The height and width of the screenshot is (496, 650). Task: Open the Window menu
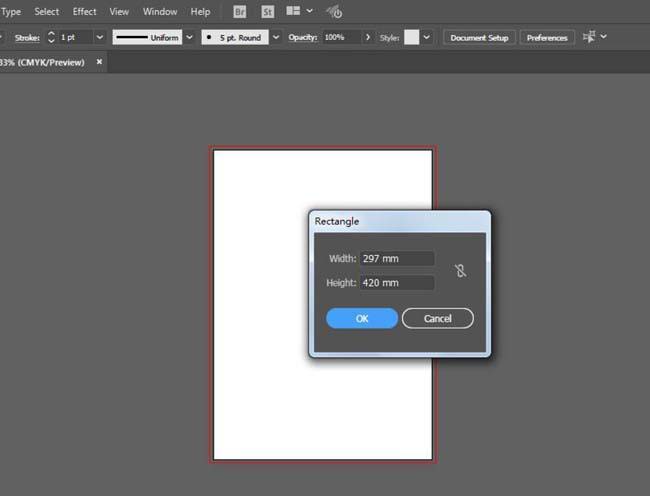[x=160, y=12]
